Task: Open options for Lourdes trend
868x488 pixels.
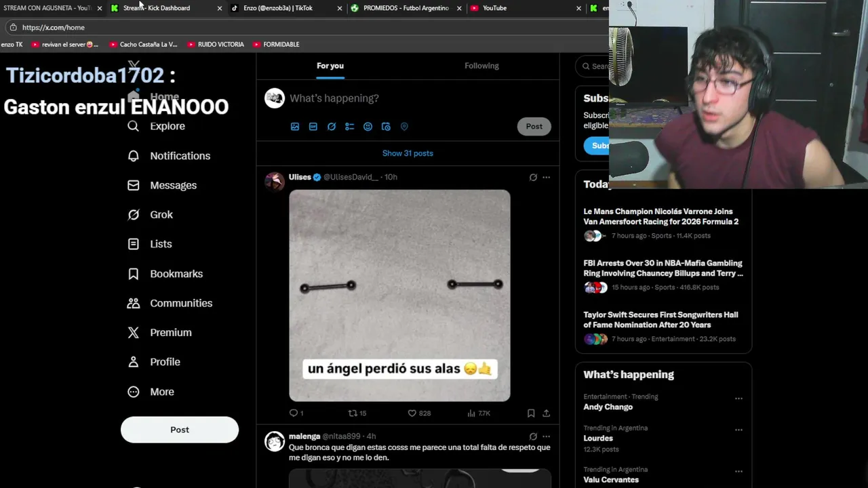Action: coord(738,430)
